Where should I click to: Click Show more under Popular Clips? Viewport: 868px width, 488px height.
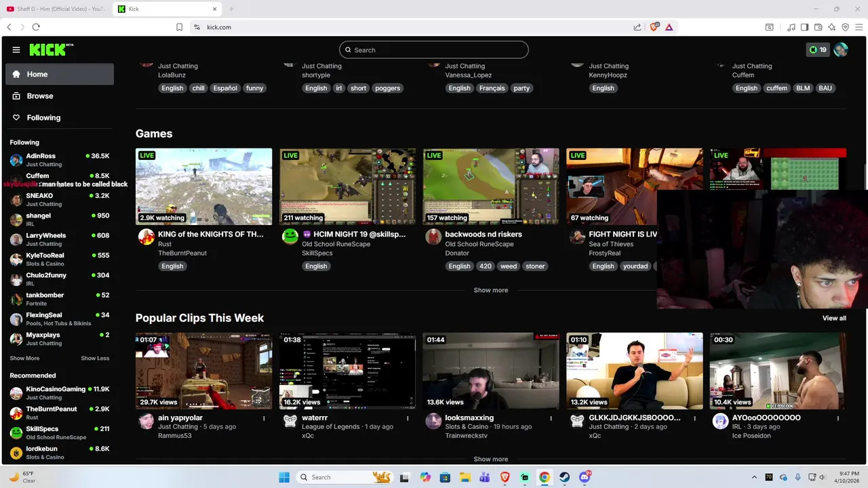490,459
